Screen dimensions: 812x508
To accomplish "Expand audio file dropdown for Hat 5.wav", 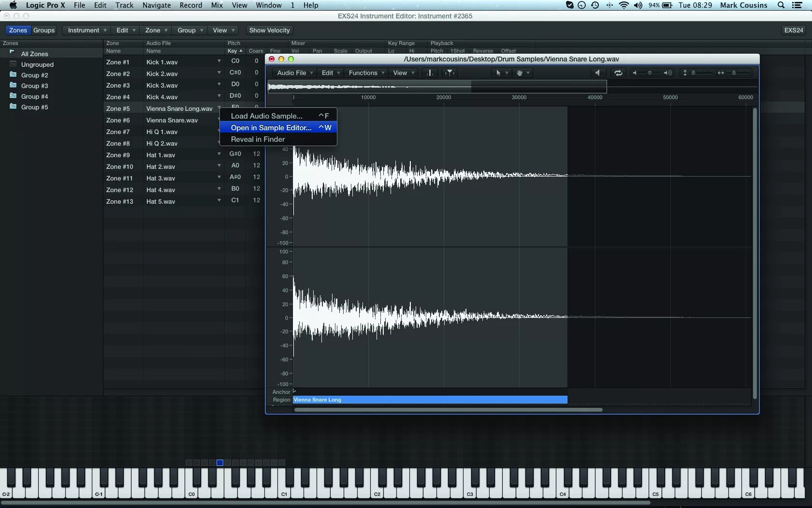I will click(x=219, y=200).
